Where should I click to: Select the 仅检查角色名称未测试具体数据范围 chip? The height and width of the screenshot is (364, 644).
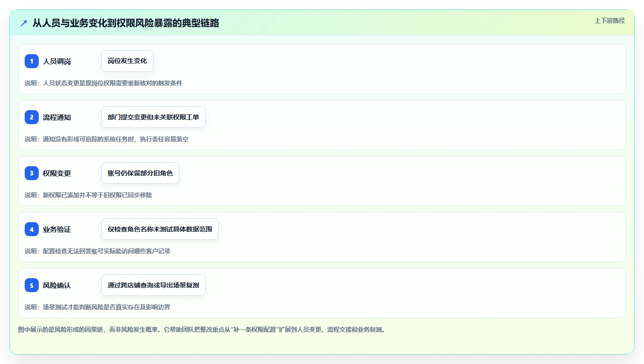click(x=160, y=229)
